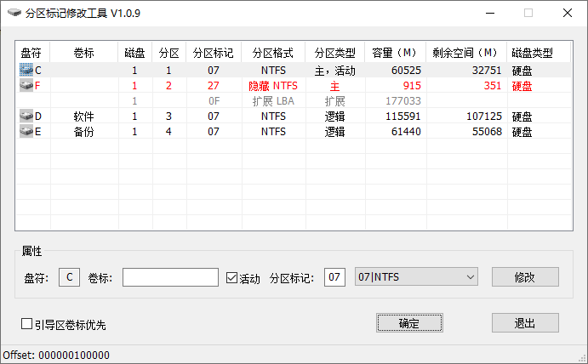
Task: Sort by 盘符 column header
Action: click(32, 53)
